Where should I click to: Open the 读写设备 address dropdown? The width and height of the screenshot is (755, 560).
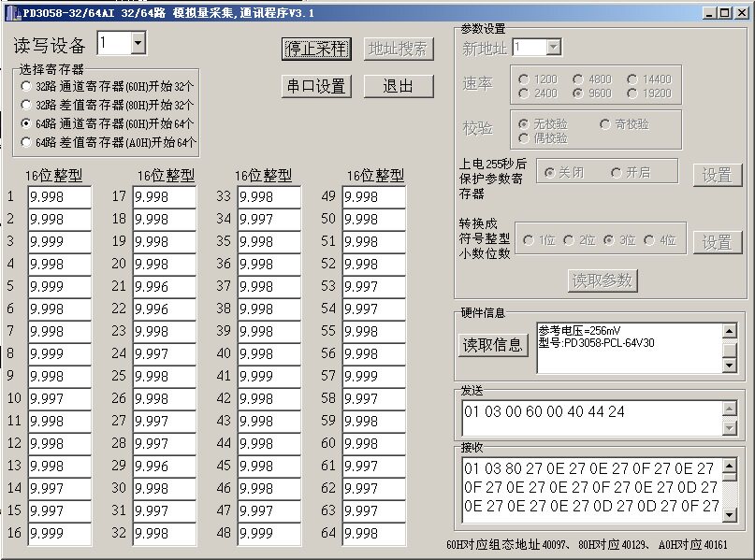(x=138, y=44)
